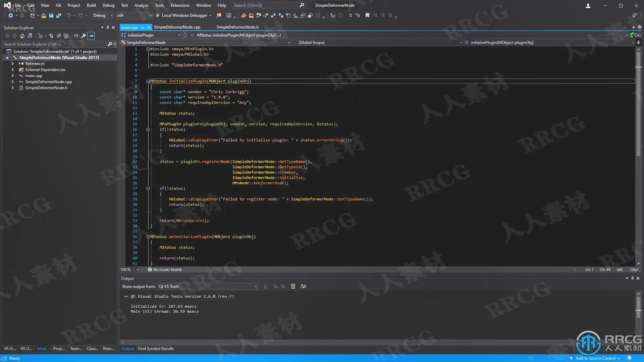The height and width of the screenshot is (362, 644).
Task: Open the Find Symbol Results tab
Action: (156, 349)
